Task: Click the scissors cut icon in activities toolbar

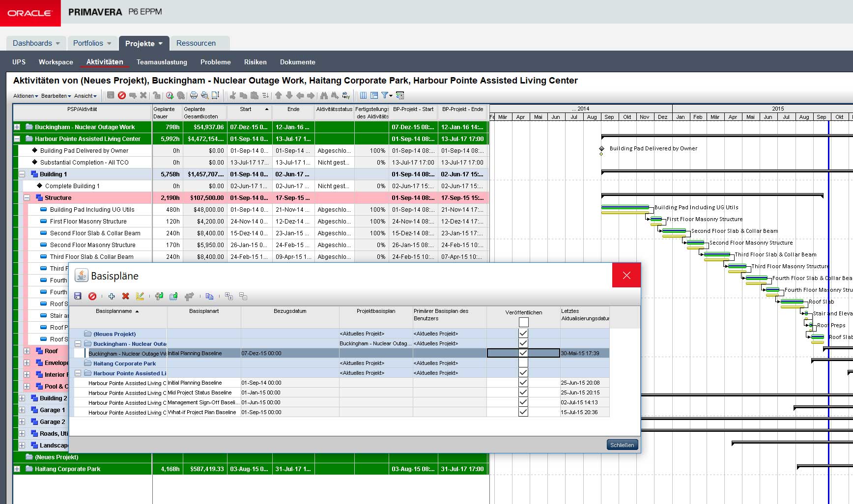Action: point(232,95)
